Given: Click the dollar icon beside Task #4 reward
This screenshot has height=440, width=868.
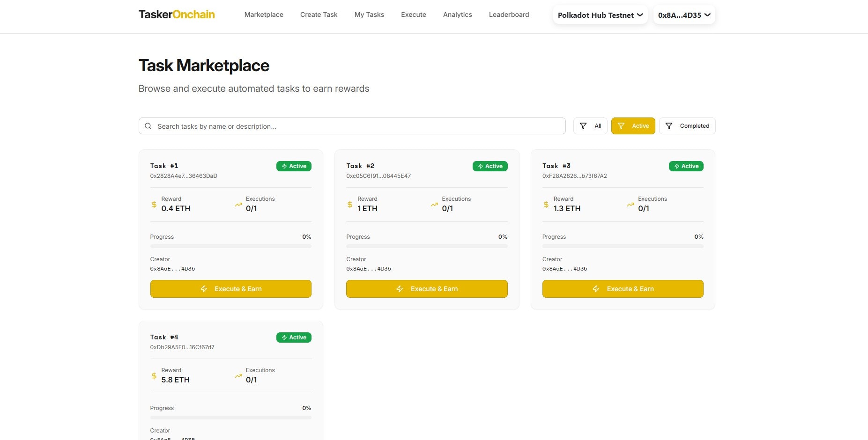Looking at the screenshot, I should click(x=154, y=376).
